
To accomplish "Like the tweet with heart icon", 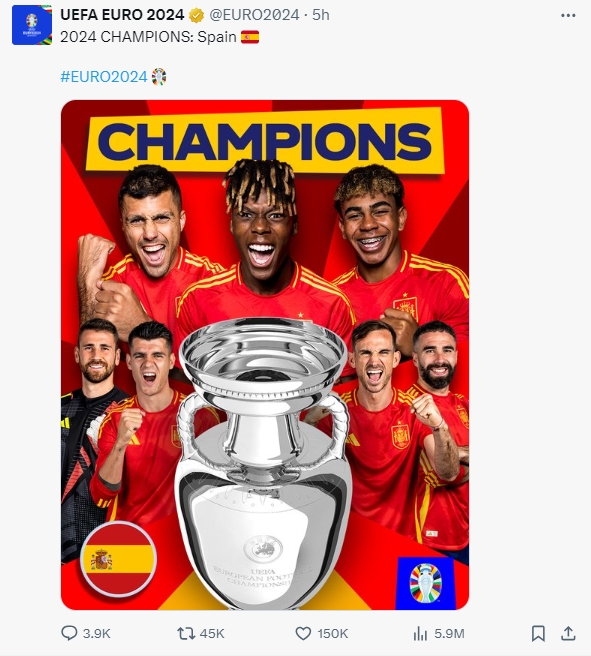I will (303, 633).
